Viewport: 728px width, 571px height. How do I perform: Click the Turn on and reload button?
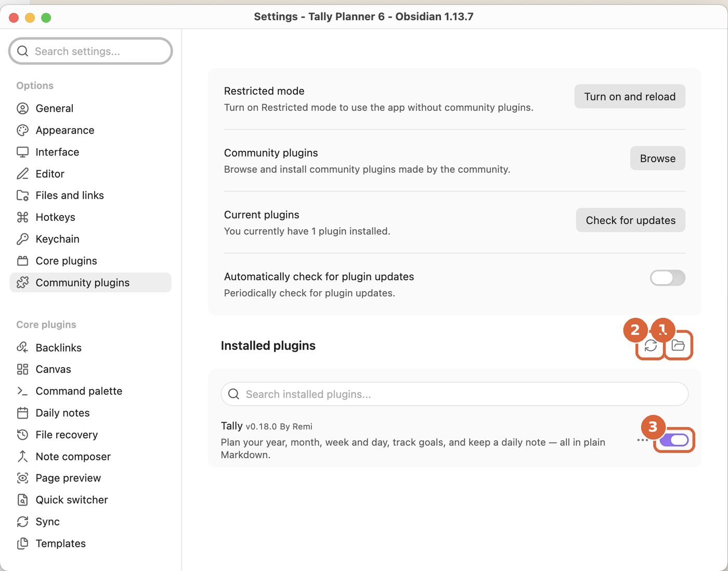click(x=630, y=97)
